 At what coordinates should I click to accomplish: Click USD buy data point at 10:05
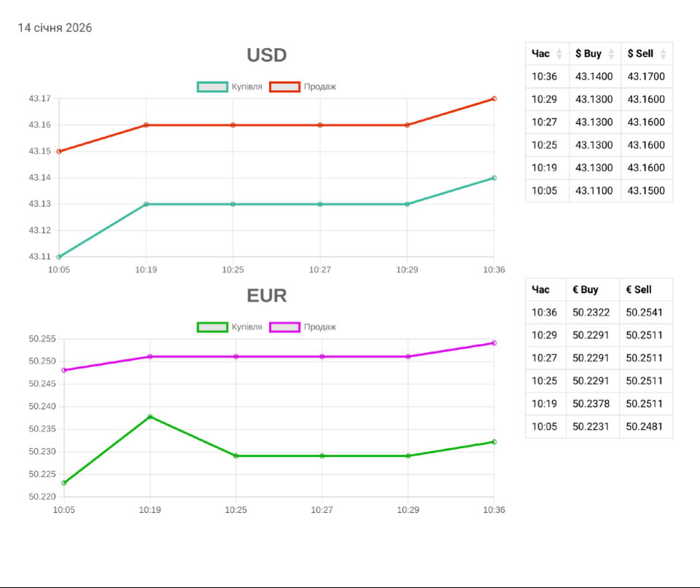59,256
